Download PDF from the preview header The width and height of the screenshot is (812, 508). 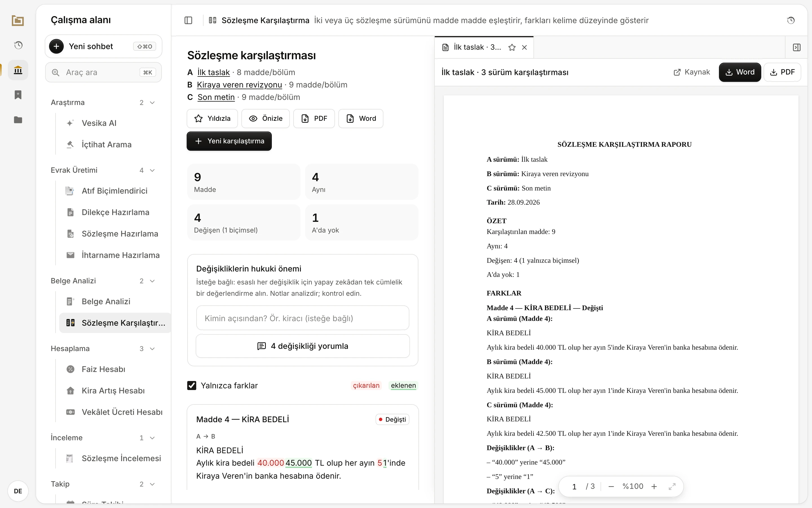[782, 72]
